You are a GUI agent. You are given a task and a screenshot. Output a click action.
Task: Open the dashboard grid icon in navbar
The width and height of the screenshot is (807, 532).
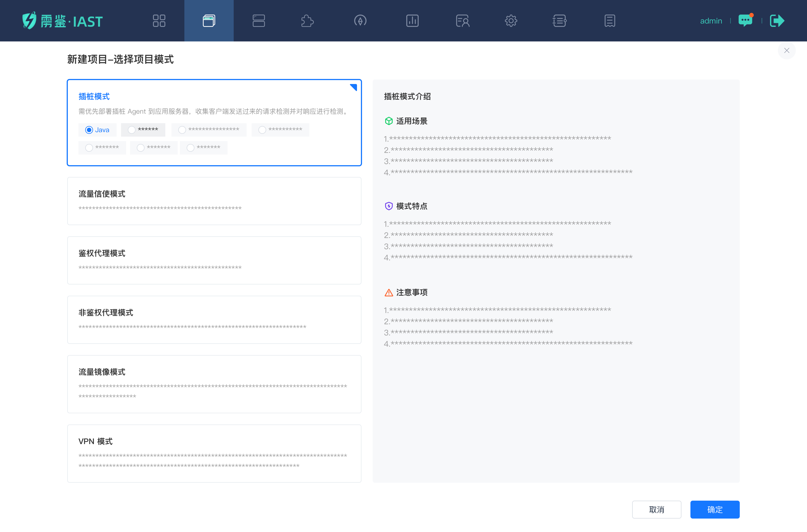coord(159,21)
